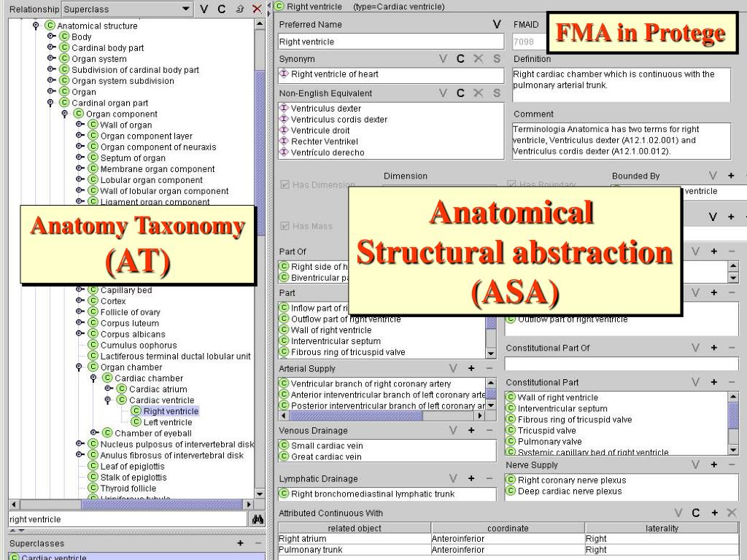The width and height of the screenshot is (747, 560).
Task: Select Left ventricle in the tree
Action: [x=168, y=422]
